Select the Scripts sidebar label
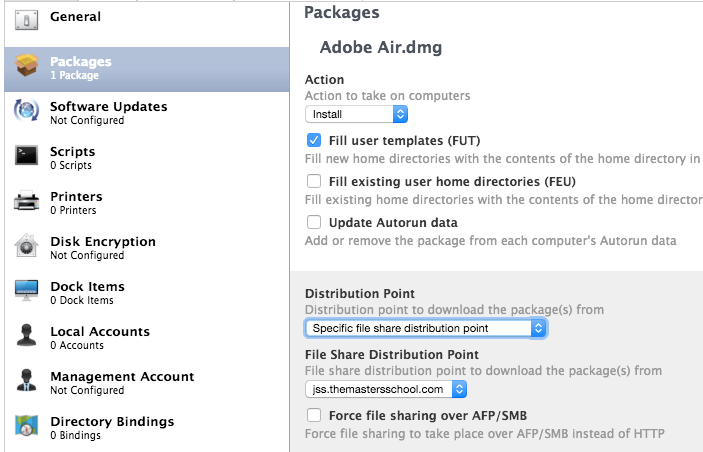This screenshot has width=703, height=452. point(73,152)
